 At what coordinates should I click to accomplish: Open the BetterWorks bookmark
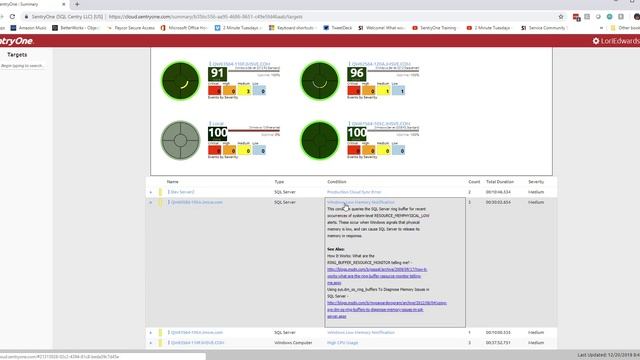(76, 28)
